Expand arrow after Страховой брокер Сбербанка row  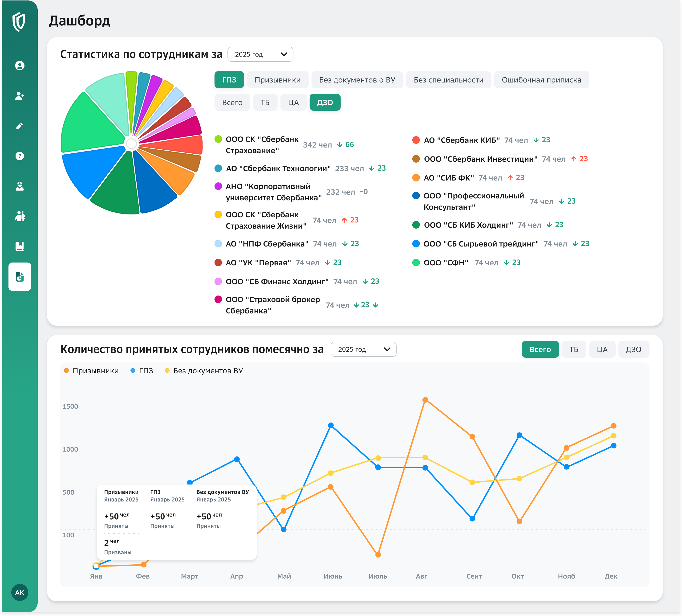[376, 305]
